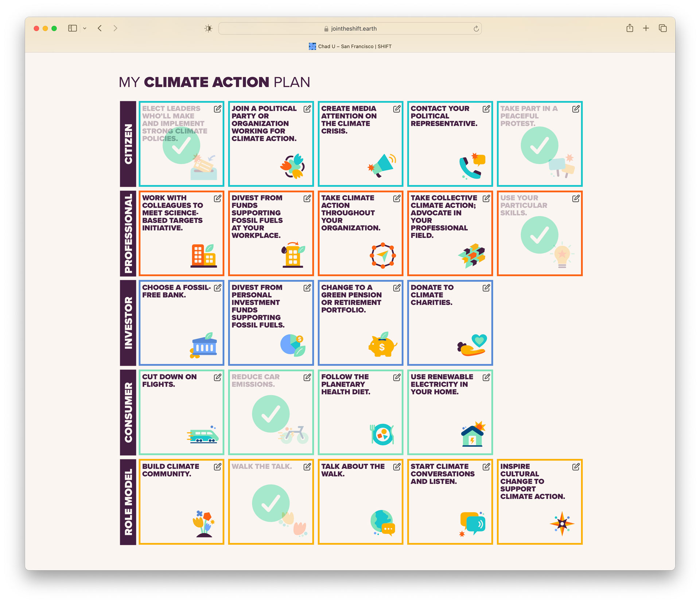Edit the 'Contact your political representative' card
700x603 pixels.
[486, 109]
